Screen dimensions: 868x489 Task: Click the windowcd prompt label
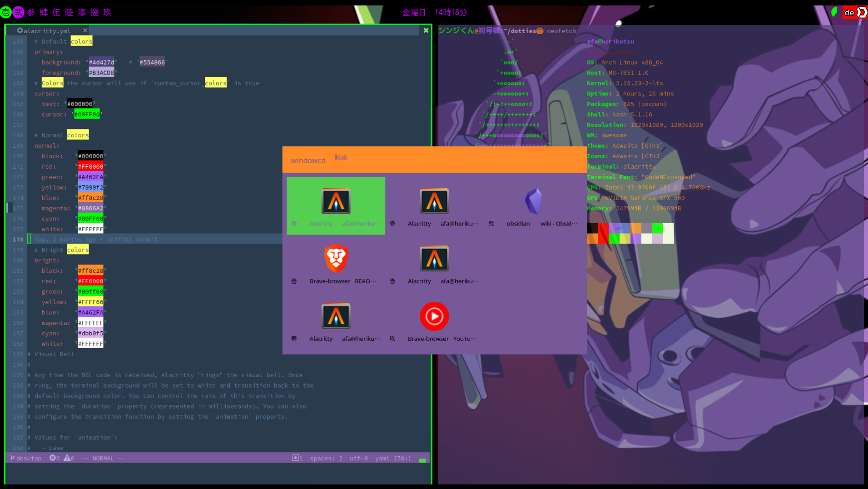(308, 160)
